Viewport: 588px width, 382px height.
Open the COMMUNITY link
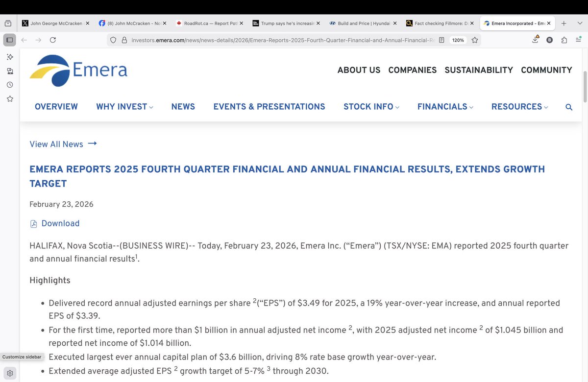pos(546,70)
